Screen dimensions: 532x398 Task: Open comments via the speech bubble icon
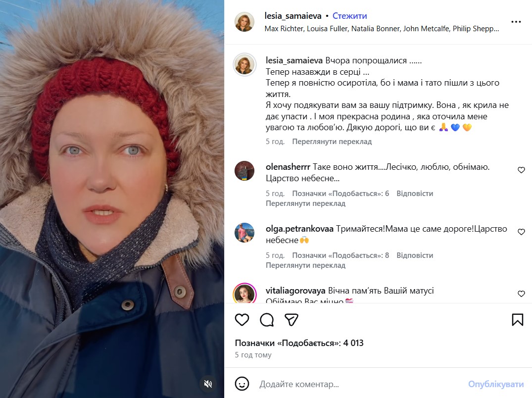coord(267,320)
